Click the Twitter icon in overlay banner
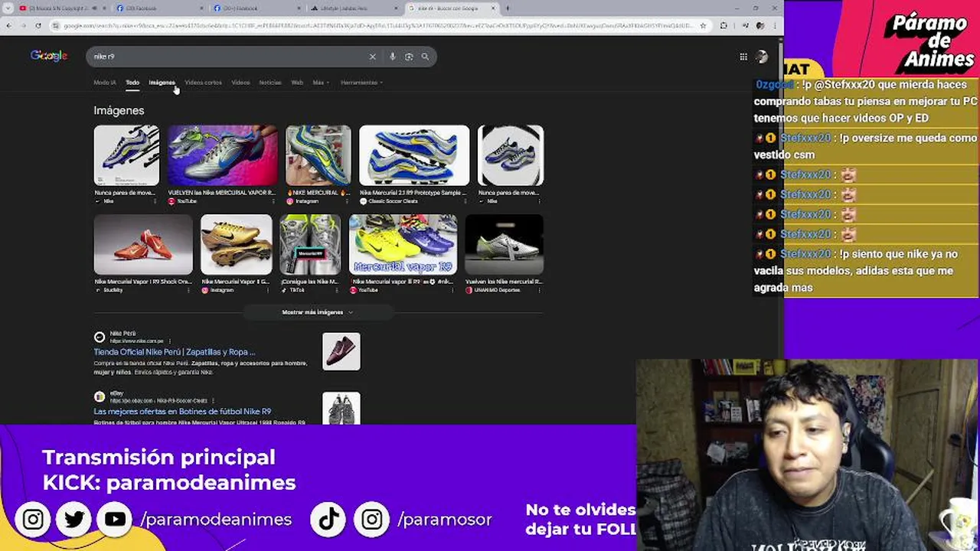Viewport: 980px width, 551px height. point(74,520)
